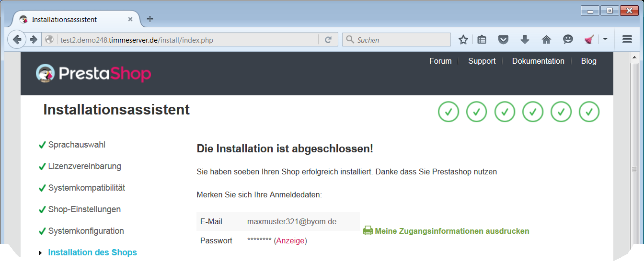Go to the home page icon
644x263 pixels.
coord(546,40)
